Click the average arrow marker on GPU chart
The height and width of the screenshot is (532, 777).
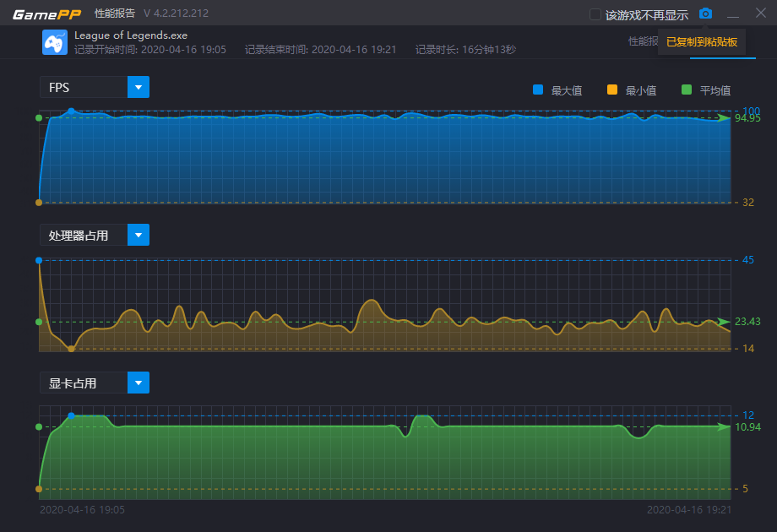pos(724,427)
